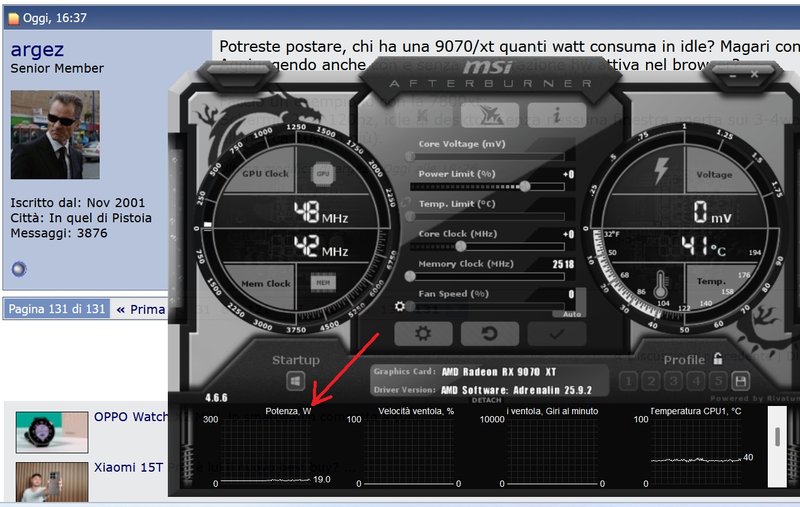The height and width of the screenshot is (507, 800).
Task: Toggle the fan speed Auto button
Action: [x=571, y=314]
